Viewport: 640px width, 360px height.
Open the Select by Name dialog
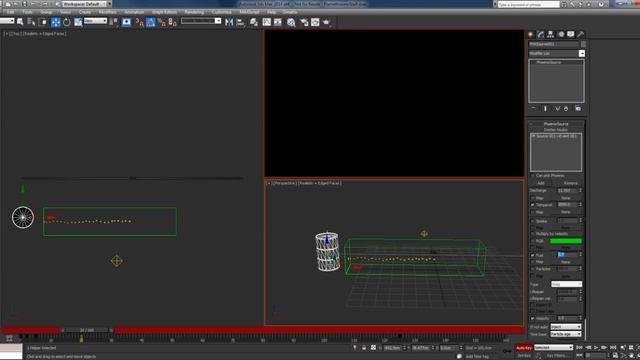click(31, 22)
